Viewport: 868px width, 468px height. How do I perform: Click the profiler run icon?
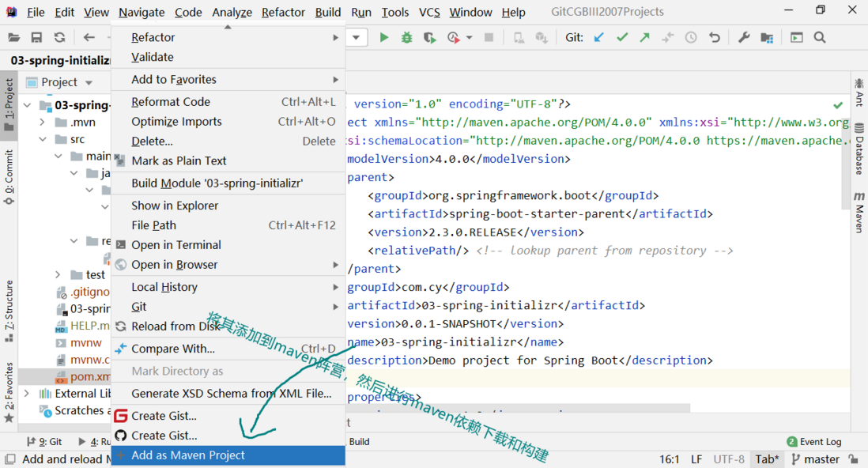point(454,38)
